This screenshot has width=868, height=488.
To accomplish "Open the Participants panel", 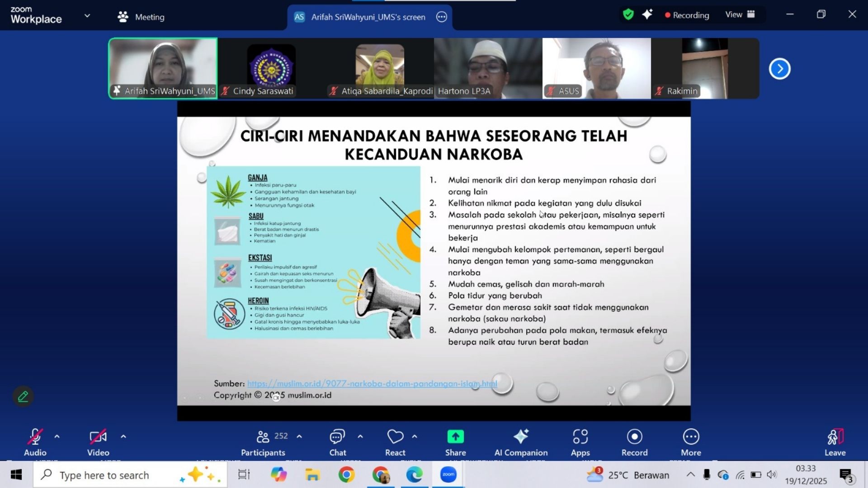I will point(263,443).
